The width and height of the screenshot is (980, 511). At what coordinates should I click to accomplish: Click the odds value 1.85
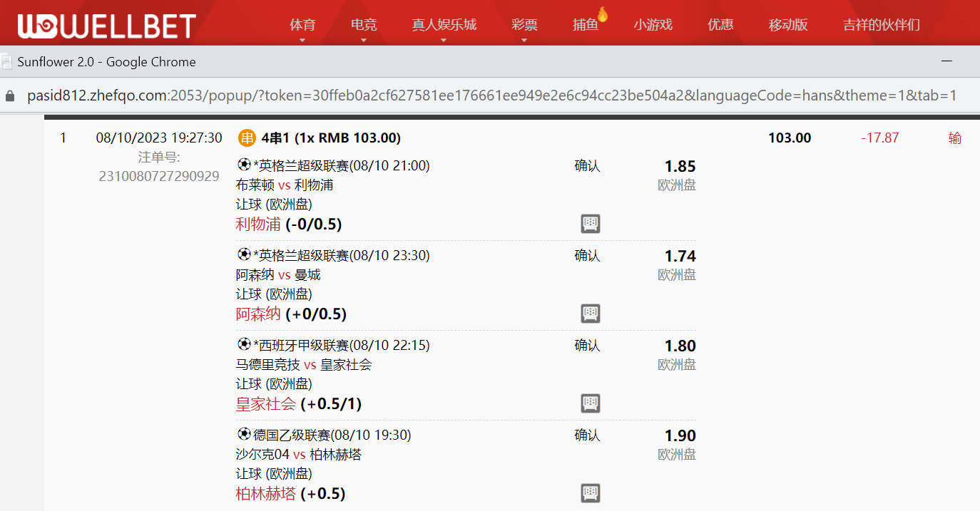[x=680, y=166]
